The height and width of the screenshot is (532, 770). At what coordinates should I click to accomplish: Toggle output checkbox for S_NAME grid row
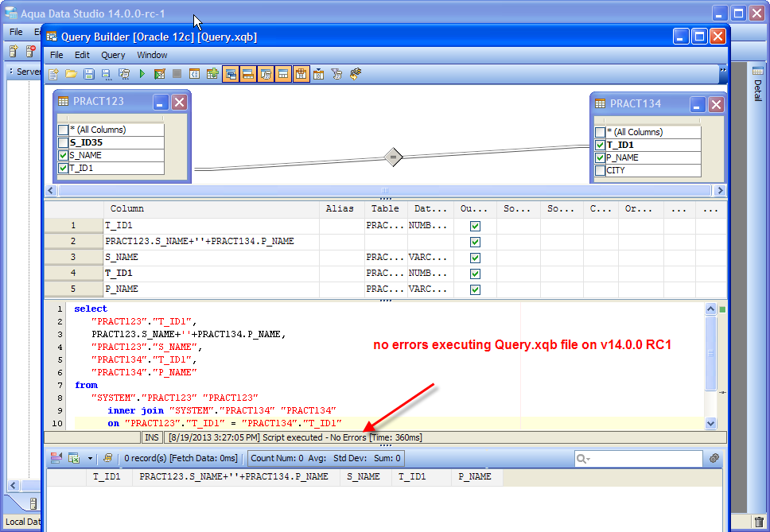click(x=475, y=258)
